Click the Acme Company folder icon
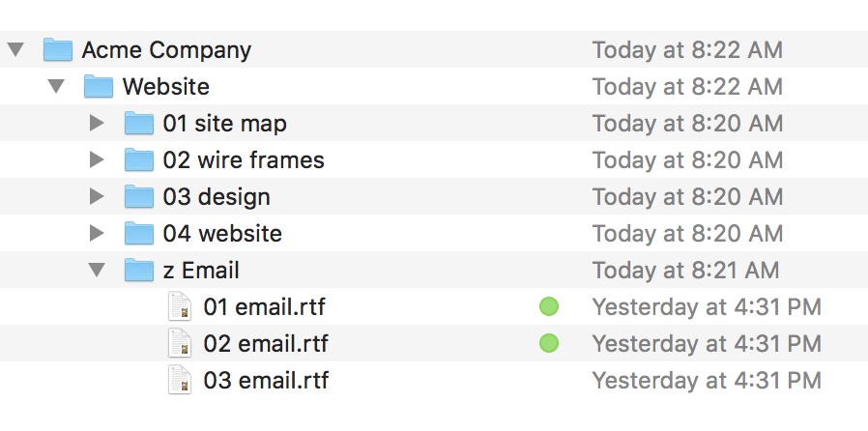The image size is (868, 431). tap(59, 49)
